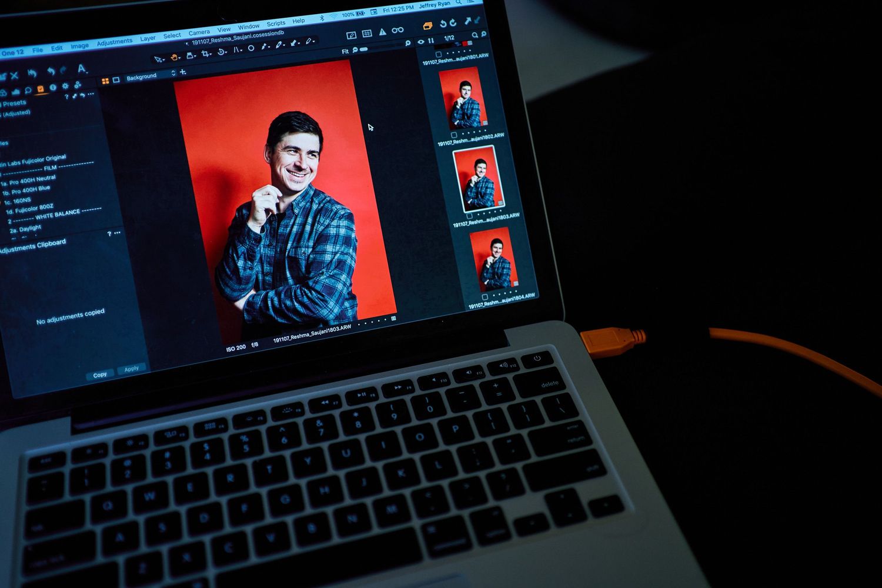Open the Camera menu
Viewport: 882px width, 588px height.
pos(199,32)
